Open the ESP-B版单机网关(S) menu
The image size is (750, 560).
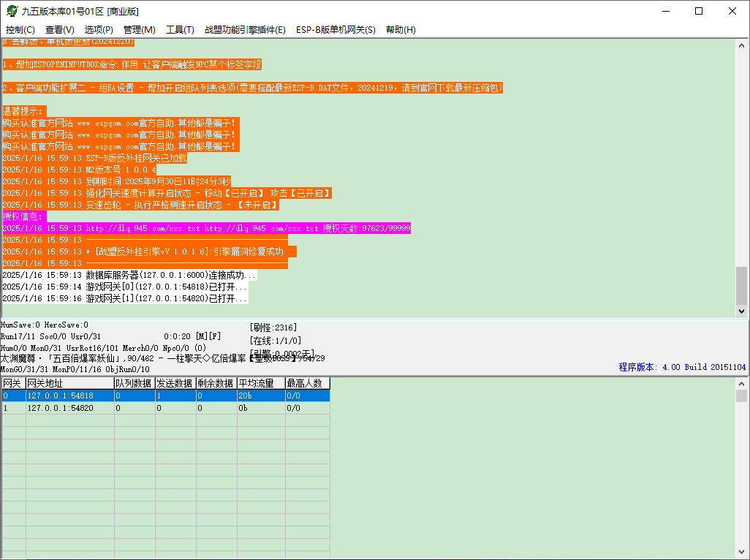pos(336,30)
